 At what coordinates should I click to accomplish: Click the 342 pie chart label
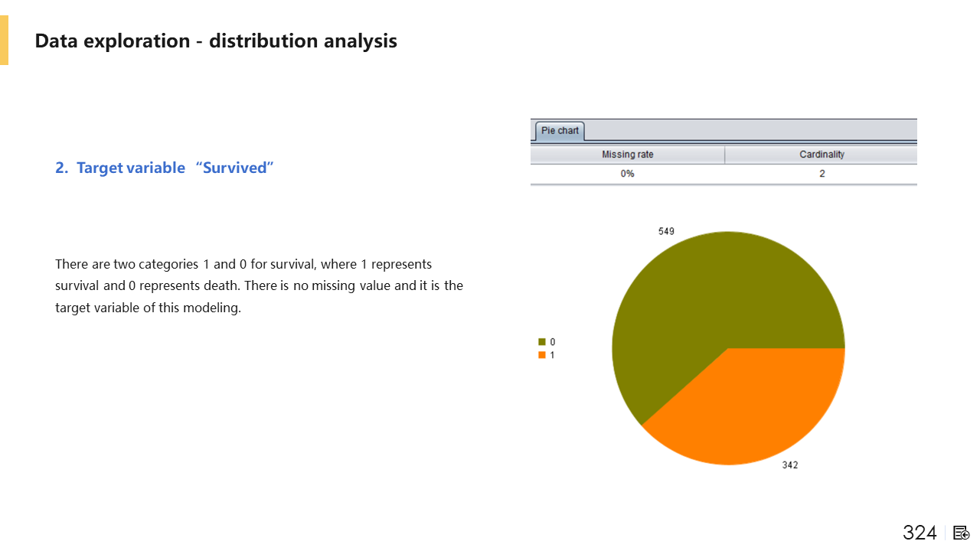(790, 465)
